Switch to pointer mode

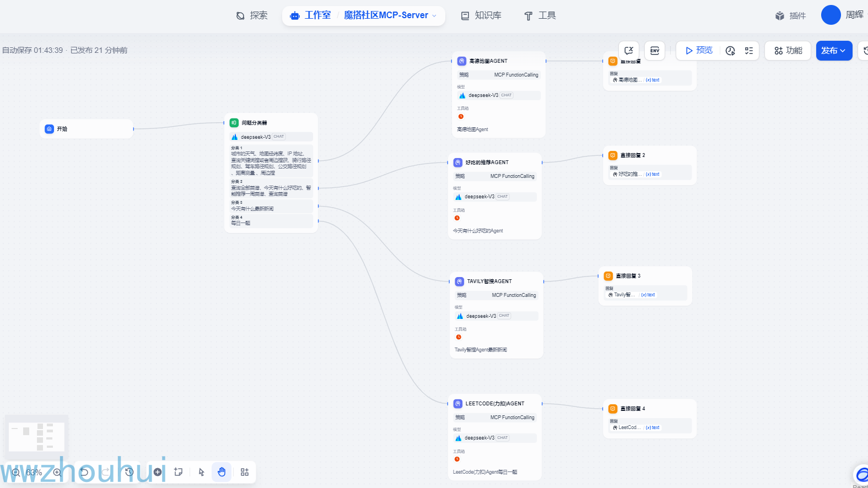201,472
